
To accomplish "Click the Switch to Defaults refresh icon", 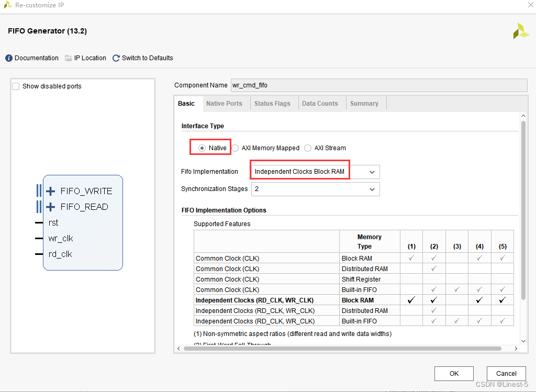I will pos(116,58).
